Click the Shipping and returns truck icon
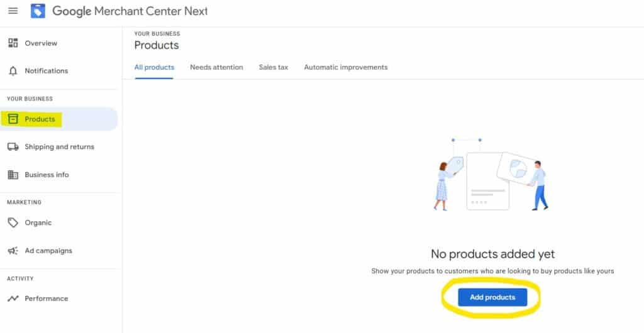This screenshot has height=333, width=644. pyautogui.click(x=13, y=147)
